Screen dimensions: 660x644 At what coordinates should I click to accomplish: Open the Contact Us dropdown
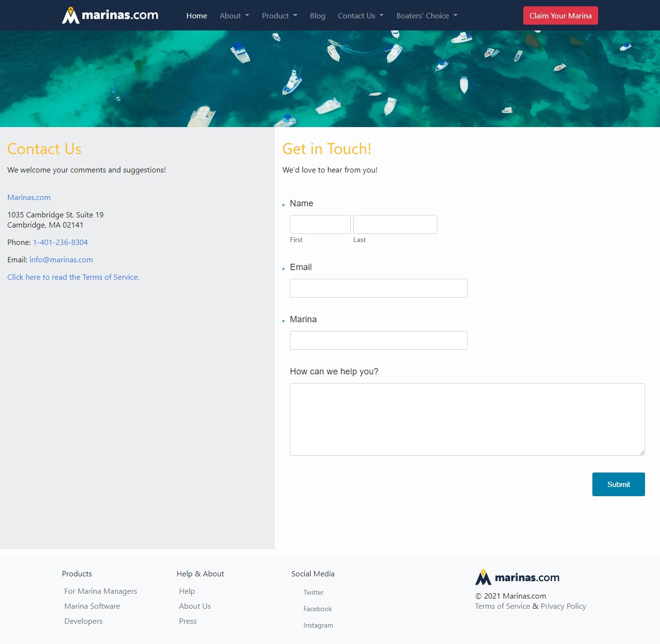click(360, 15)
